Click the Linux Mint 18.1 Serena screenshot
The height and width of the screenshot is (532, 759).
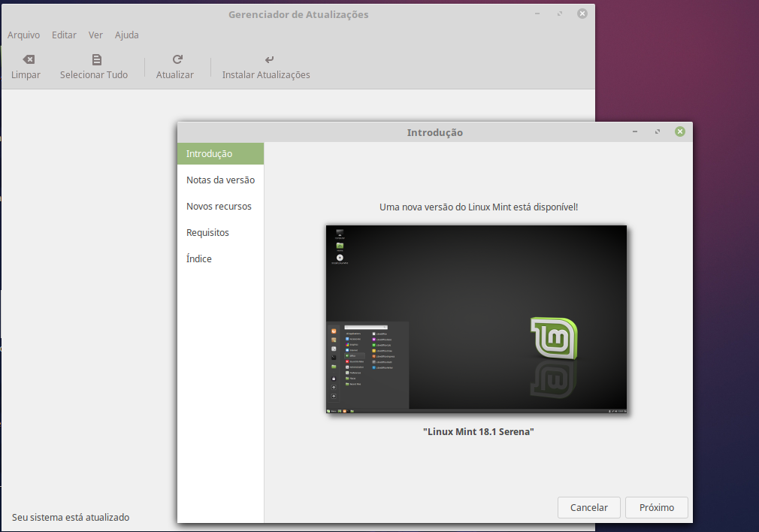pyautogui.click(x=476, y=319)
